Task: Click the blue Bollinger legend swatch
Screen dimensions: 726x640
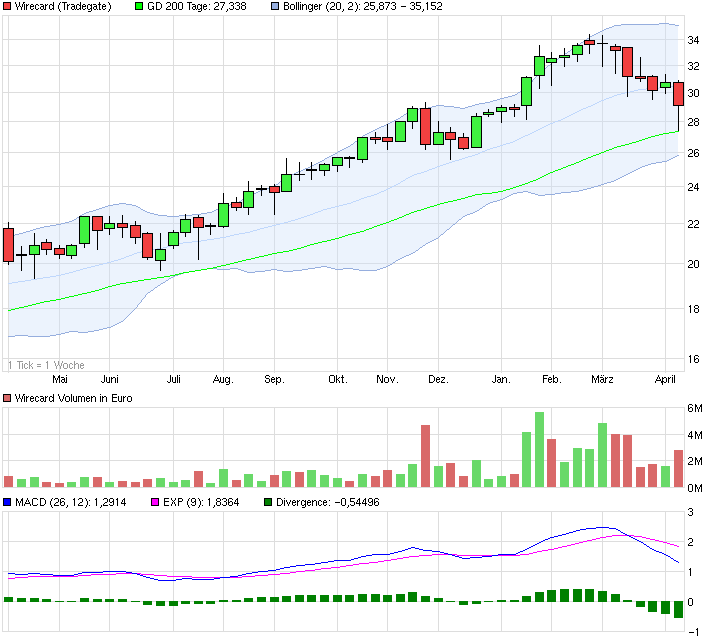Action: pos(275,6)
